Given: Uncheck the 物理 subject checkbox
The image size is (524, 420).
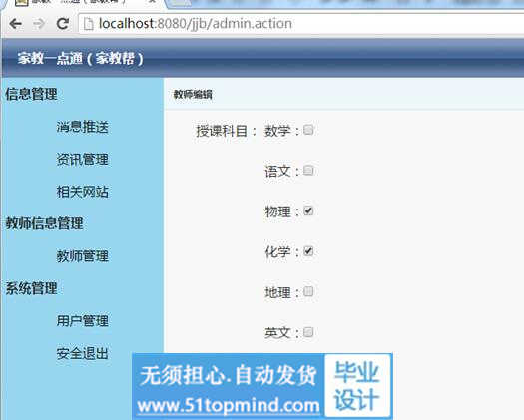Looking at the screenshot, I should click(308, 210).
